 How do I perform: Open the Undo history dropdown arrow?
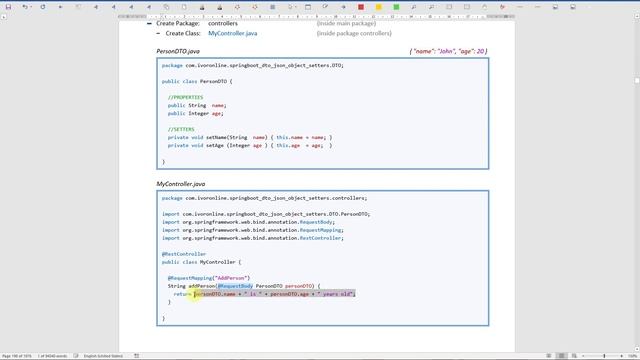point(31,7)
